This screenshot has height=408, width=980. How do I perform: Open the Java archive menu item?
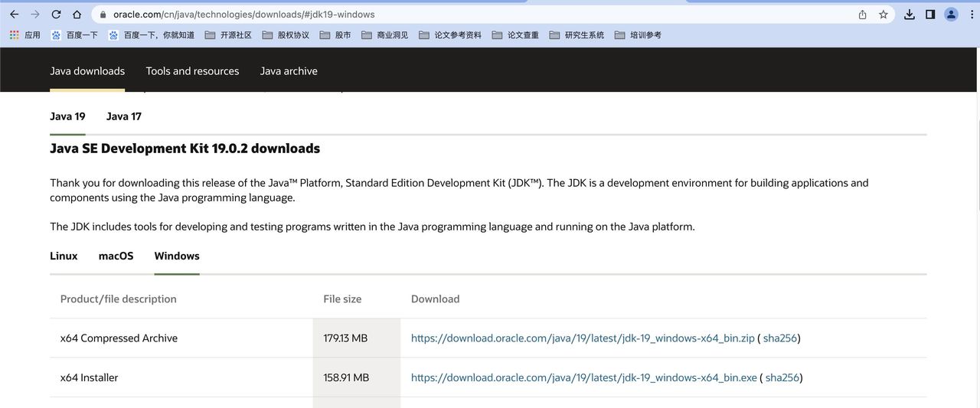coord(289,71)
